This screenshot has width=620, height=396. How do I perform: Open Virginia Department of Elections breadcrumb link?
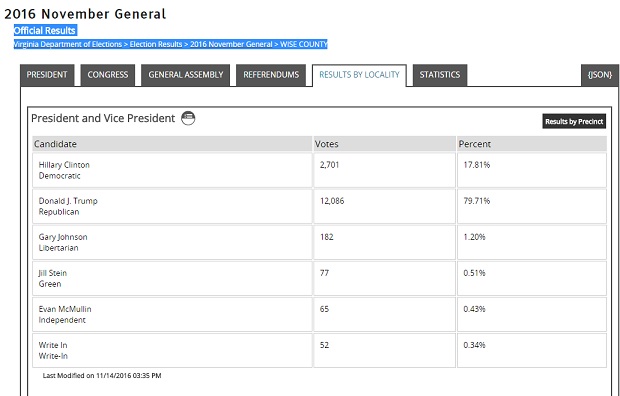68,44
